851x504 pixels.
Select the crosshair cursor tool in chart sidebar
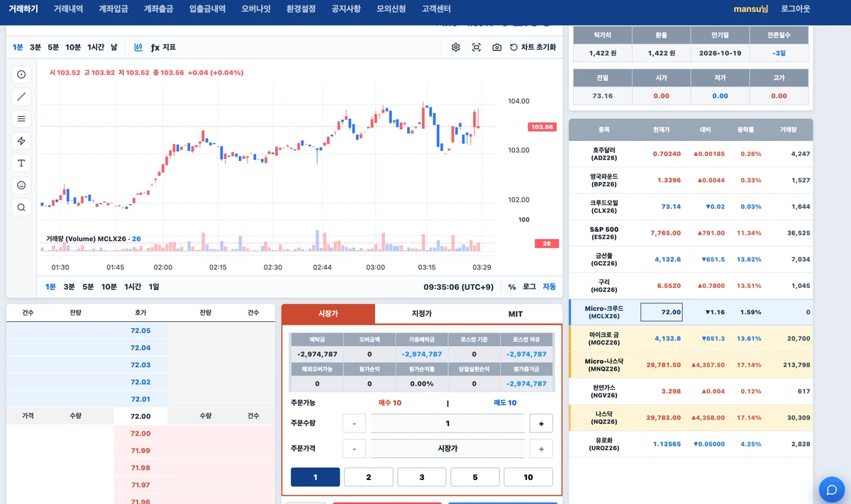click(21, 74)
